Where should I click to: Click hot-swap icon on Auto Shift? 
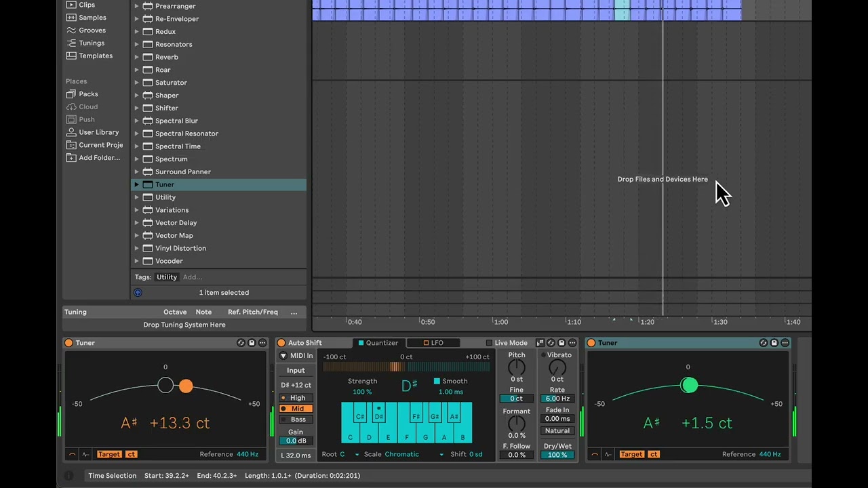(551, 343)
